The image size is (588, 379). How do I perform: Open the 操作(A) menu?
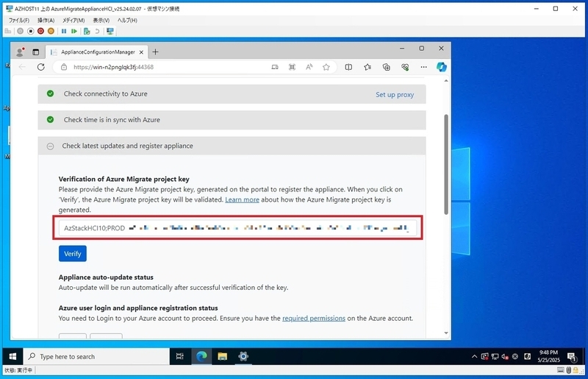pos(46,21)
